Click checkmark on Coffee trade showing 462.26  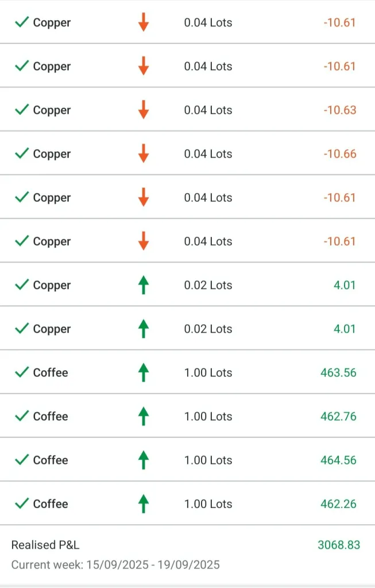pyautogui.click(x=22, y=504)
